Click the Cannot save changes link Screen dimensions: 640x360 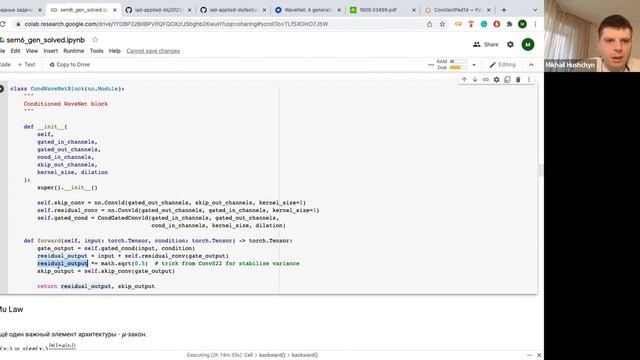[x=153, y=51]
